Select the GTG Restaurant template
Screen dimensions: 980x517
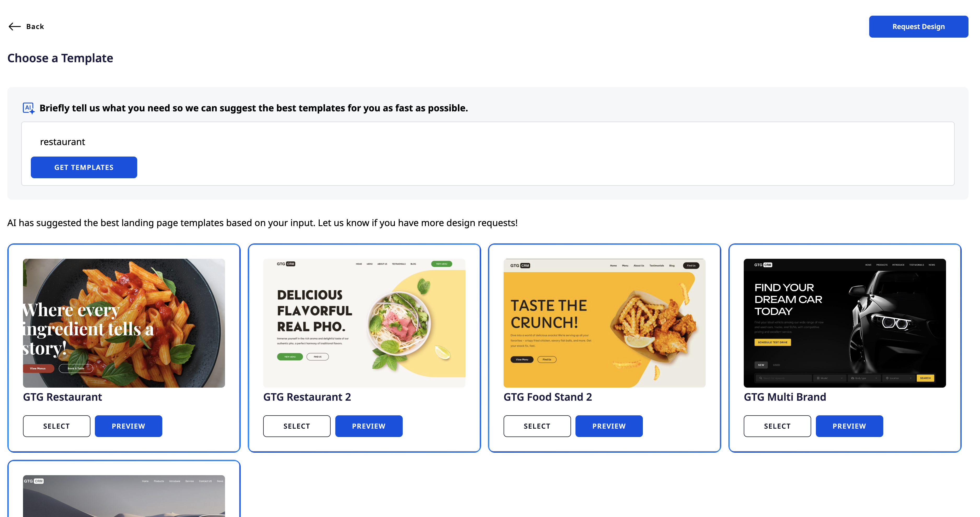pos(56,426)
